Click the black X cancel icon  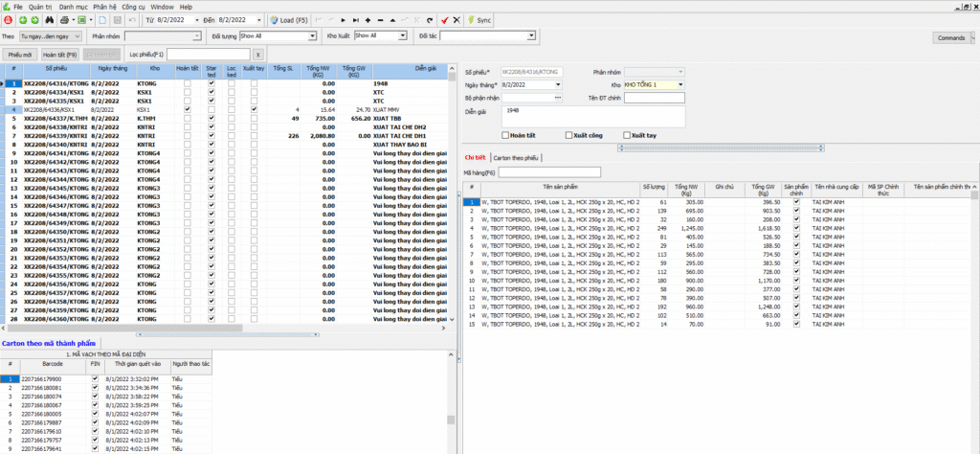tap(456, 19)
